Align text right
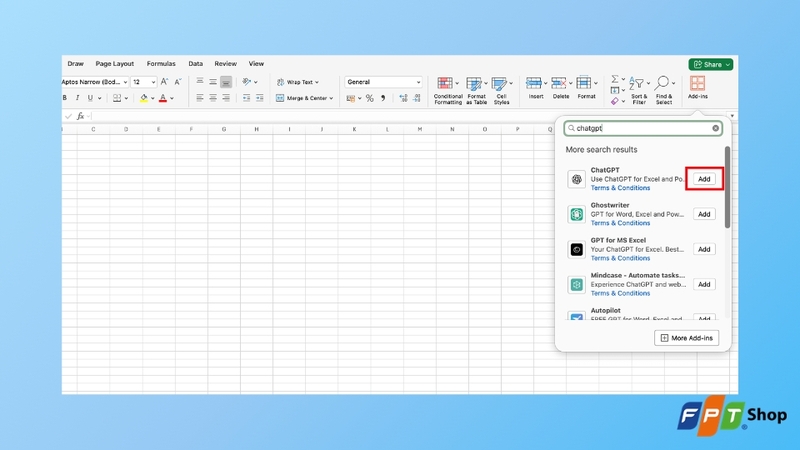The height and width of the screenshot is (450, 800). tap(226, 98)
